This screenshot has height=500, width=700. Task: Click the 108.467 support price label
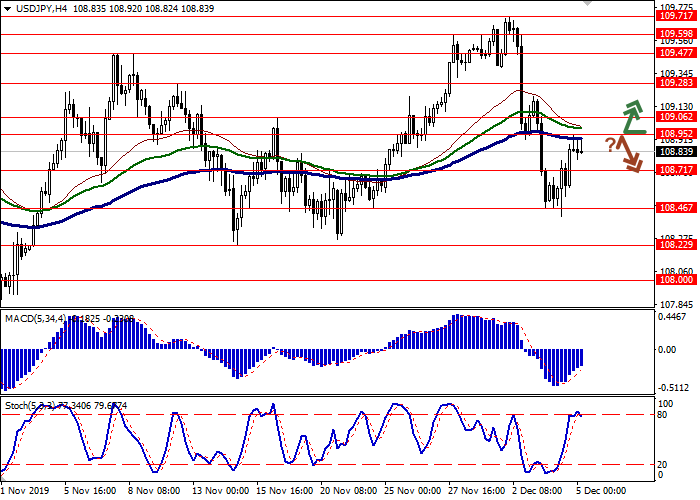pos(675,209)
